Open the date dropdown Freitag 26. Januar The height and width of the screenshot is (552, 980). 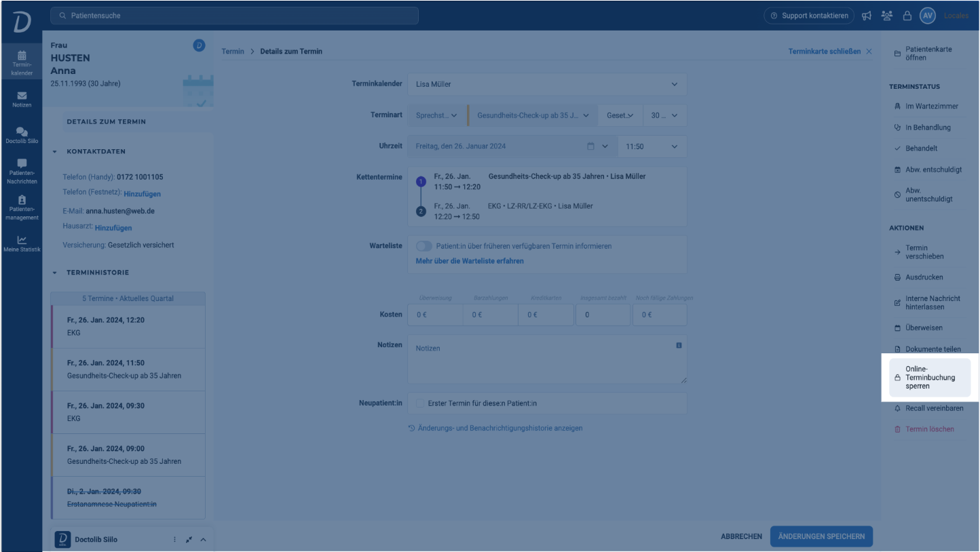512,146
